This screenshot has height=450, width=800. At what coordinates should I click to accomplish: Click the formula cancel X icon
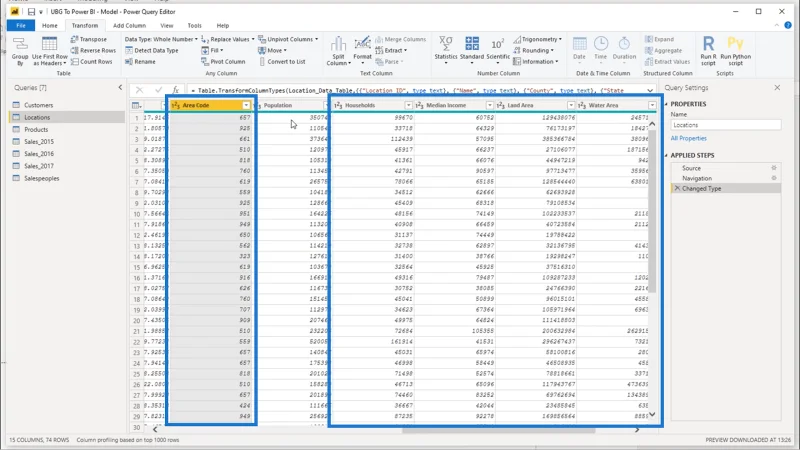pyautogui.click(x=139, y=90)
